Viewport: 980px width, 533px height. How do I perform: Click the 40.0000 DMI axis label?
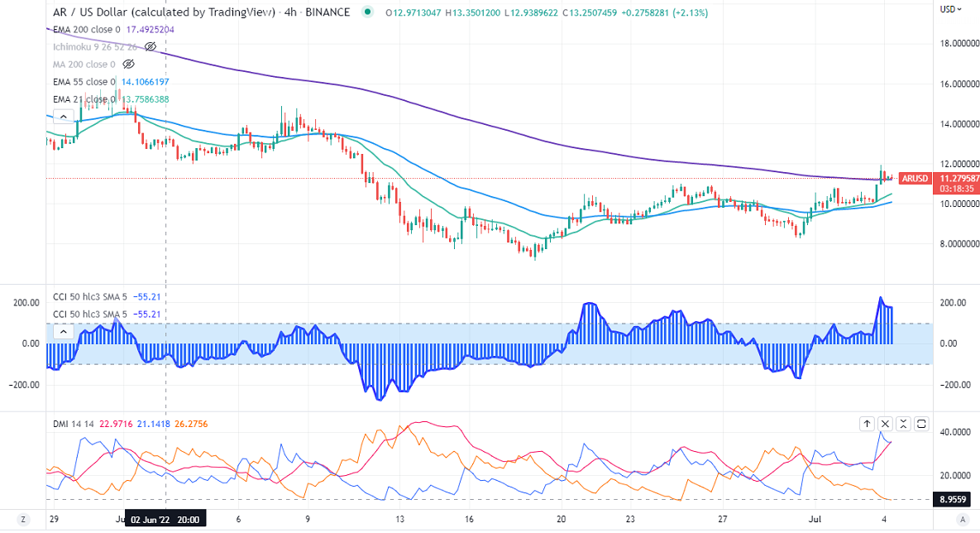click(955, 432)
